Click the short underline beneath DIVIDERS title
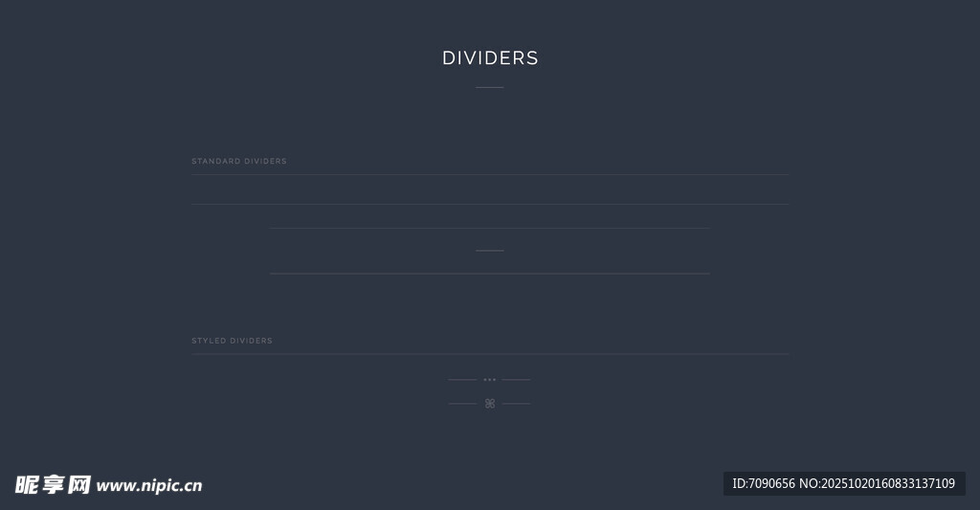The height and width of the screenshot is (510, 980). (489, 87)
